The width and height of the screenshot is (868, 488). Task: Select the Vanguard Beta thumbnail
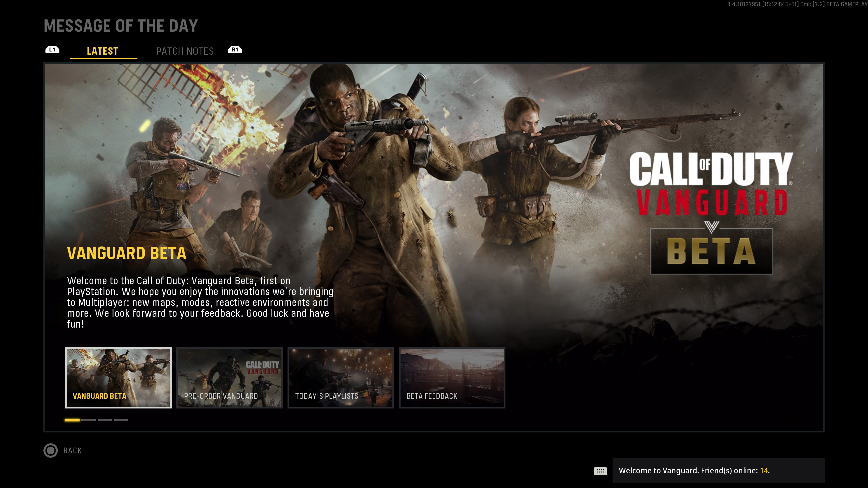tap(118, 377)
